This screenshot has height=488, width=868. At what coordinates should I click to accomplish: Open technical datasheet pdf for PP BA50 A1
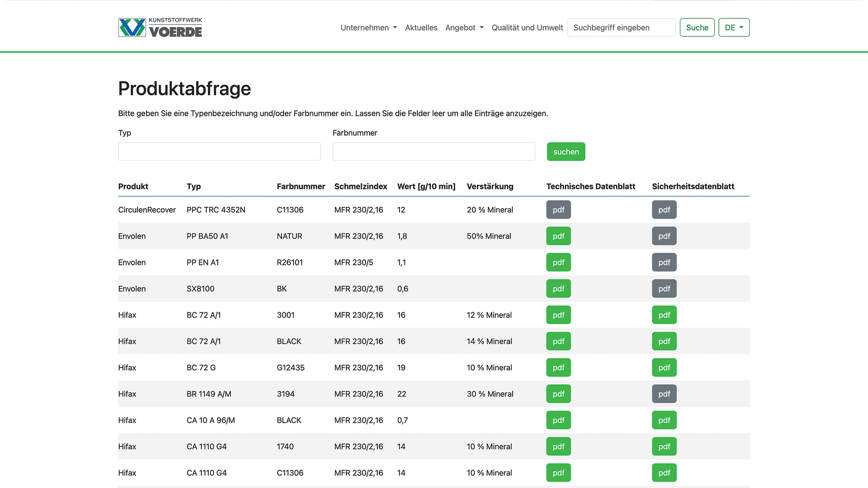click(558, 236)
